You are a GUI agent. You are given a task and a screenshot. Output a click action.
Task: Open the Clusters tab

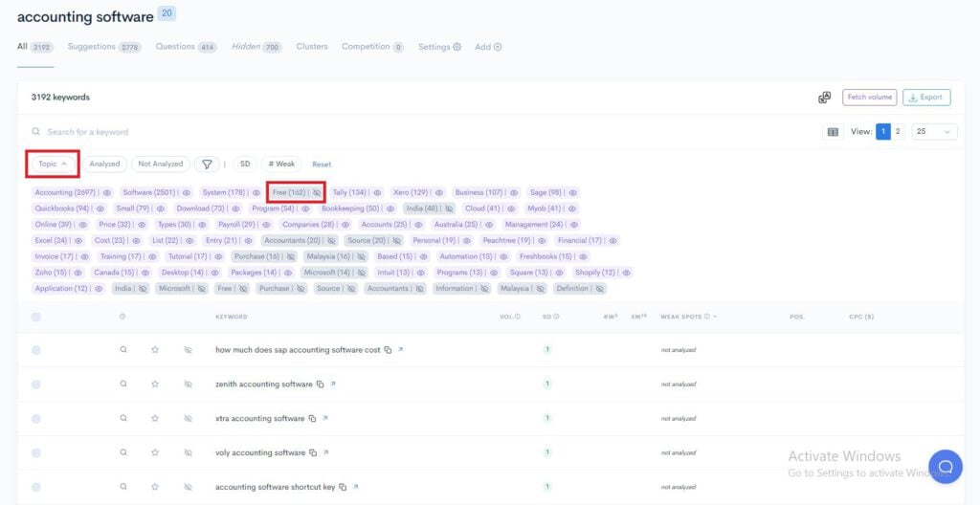(312, 47)
